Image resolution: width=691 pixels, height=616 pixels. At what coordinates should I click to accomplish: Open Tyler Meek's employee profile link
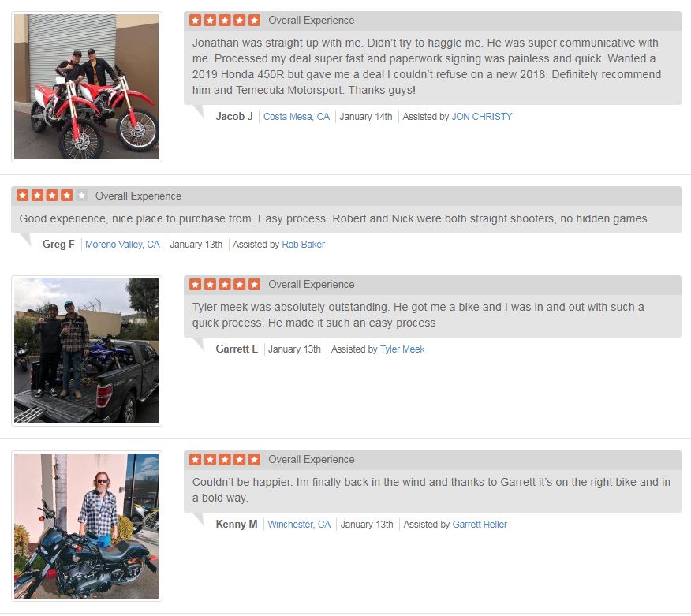pos(402,349)
